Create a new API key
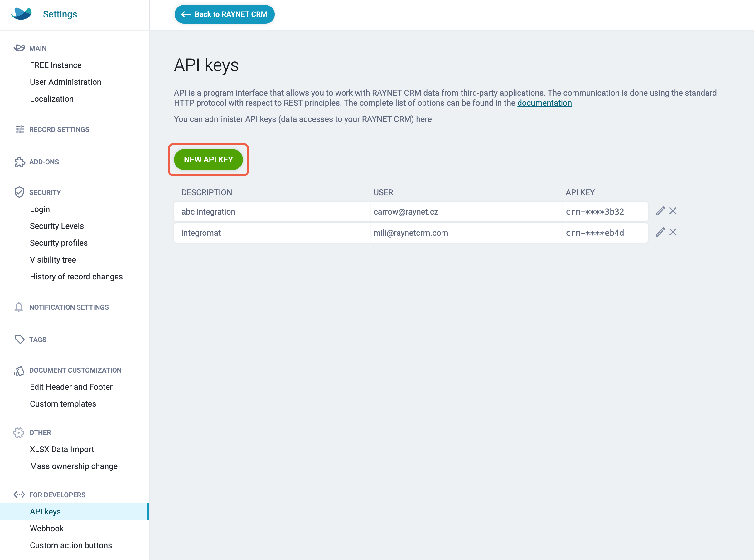The height and width of the screenshot is (560, 754). [208, 160]
